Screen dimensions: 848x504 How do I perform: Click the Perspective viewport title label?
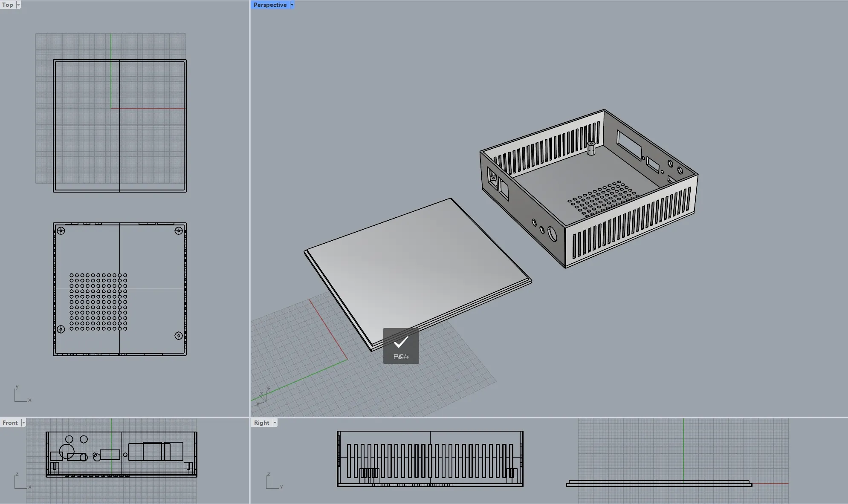(270, 5)
